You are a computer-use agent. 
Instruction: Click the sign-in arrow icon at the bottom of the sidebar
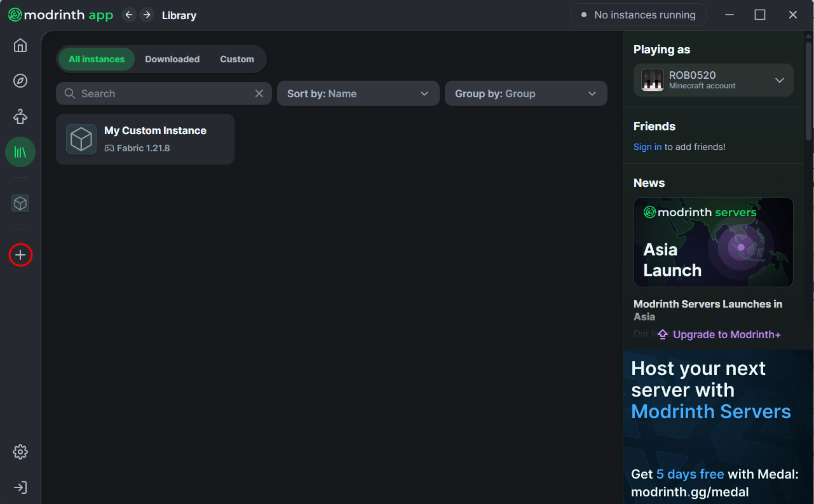coord(20,487)
